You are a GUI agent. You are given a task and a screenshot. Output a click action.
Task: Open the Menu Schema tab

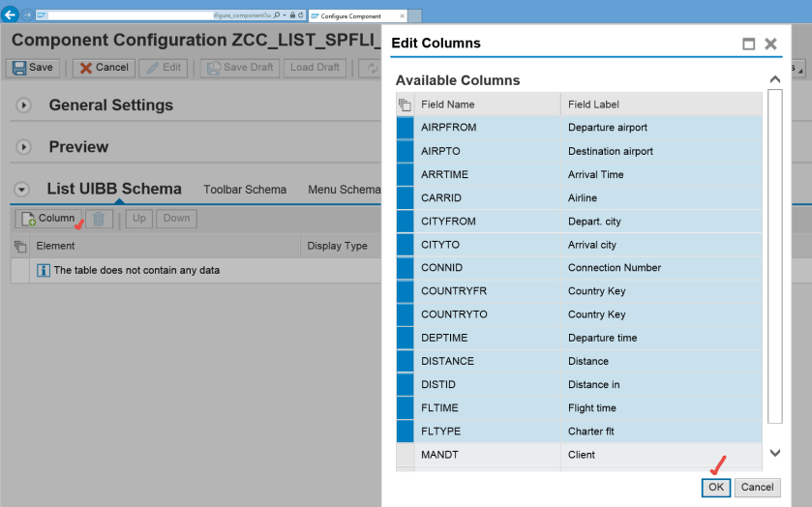[344, 190]
